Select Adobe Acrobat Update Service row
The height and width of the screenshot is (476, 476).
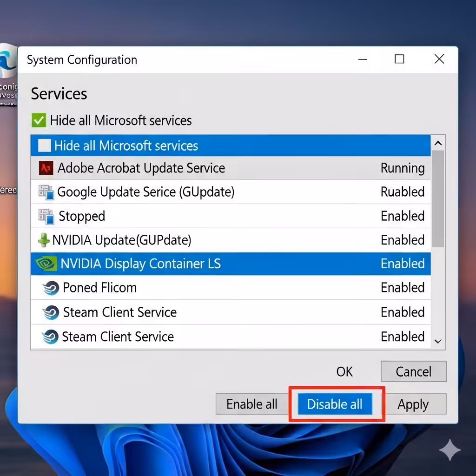(x=231, y=168)
